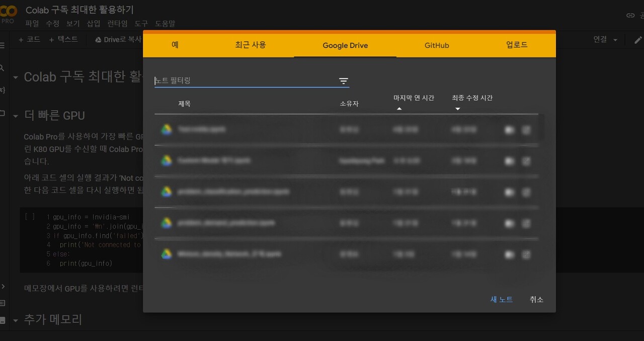
Task: Open Test mobile notebook in new tab
Action: (x=526, y=130)
